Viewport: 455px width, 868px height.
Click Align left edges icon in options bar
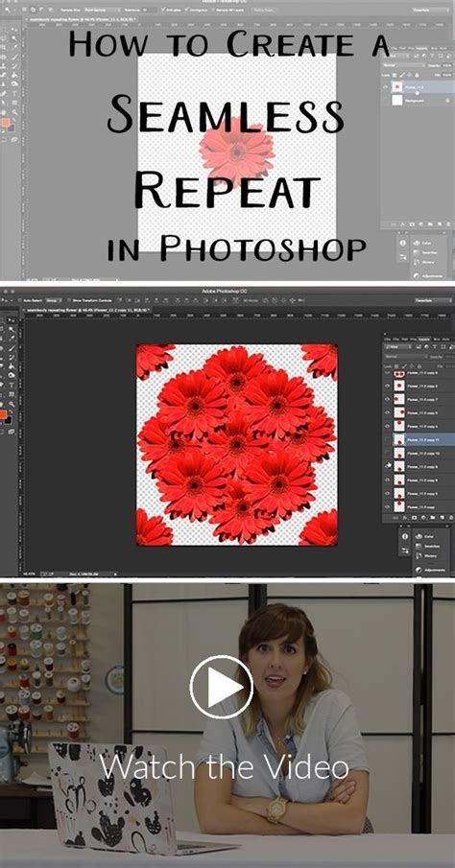(x=147, y=300)
